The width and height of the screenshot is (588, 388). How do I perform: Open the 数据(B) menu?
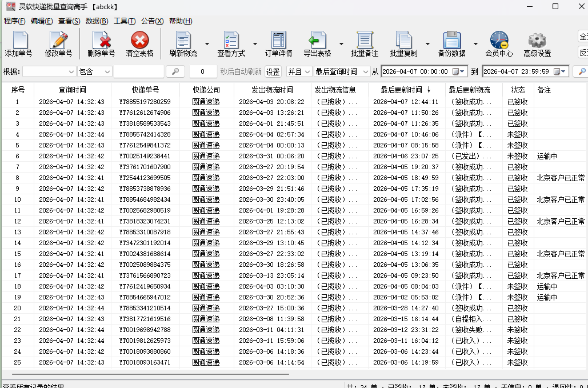(97, 21)
